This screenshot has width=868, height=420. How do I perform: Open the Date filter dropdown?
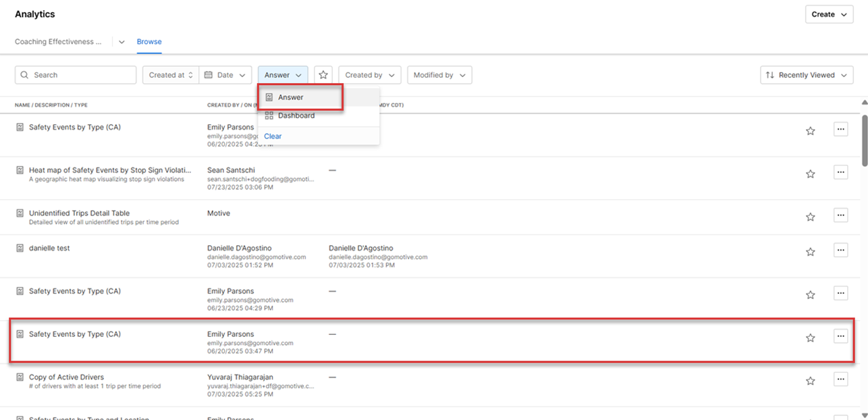225,75
